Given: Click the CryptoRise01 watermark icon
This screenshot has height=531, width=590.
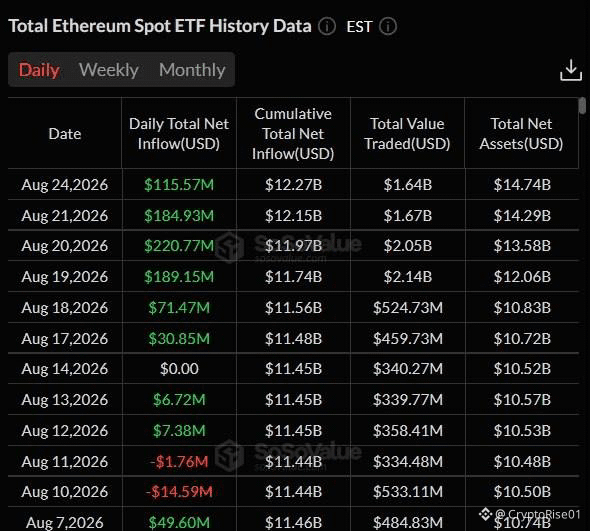Looking at the screenshot, I should click(x=485, y=514).
